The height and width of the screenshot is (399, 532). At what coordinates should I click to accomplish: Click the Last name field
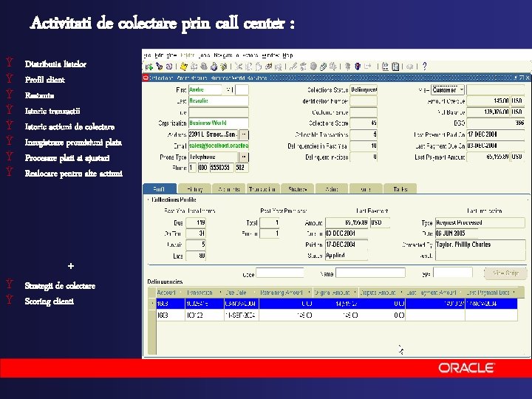point(219,100)
